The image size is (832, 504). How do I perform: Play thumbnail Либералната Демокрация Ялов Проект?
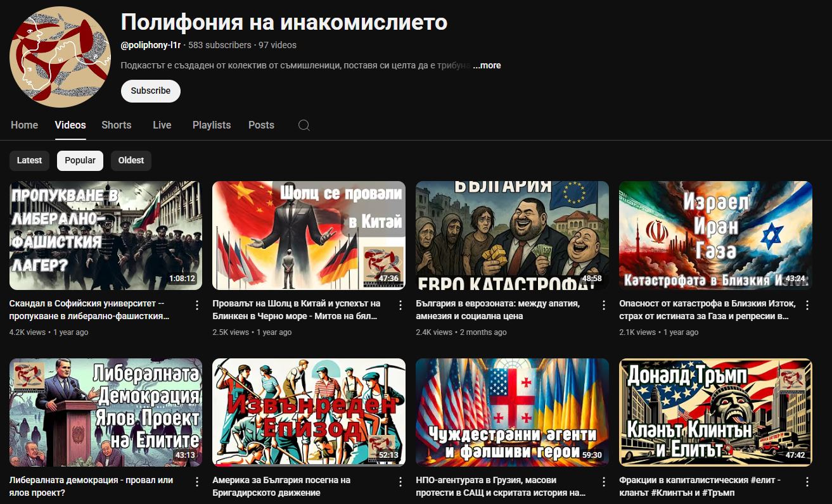[106, 412]
